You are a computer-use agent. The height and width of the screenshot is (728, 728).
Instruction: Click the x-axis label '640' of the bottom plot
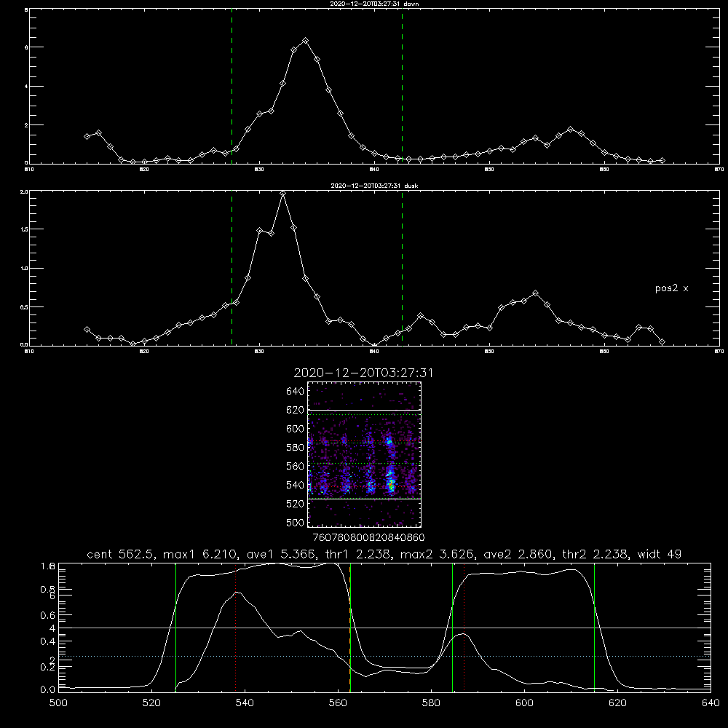(x=711, y=703)
